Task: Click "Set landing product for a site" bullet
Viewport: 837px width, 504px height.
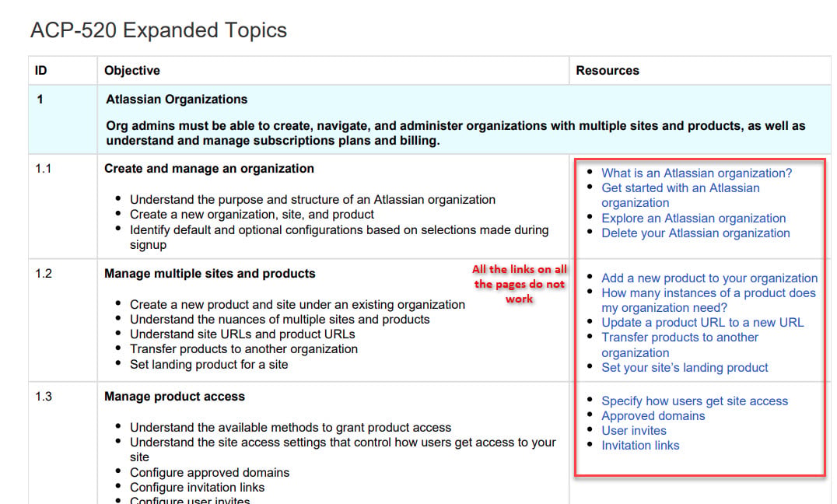Action: pyautogui.click(x=208, y=365)
